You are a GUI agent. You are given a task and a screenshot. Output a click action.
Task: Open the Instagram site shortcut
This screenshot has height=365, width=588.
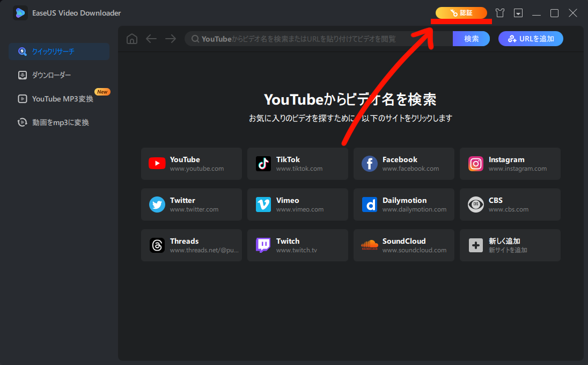pos(510,164)
